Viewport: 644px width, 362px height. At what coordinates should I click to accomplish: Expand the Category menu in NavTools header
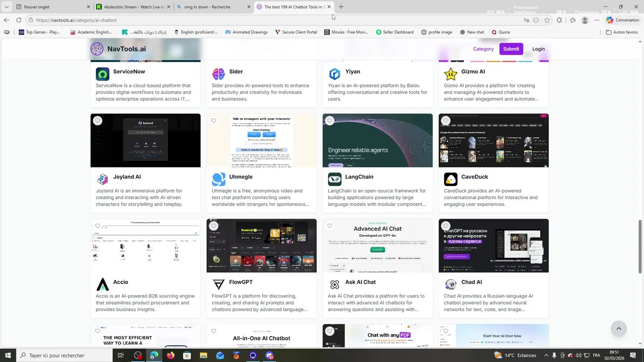coord(483,49)
